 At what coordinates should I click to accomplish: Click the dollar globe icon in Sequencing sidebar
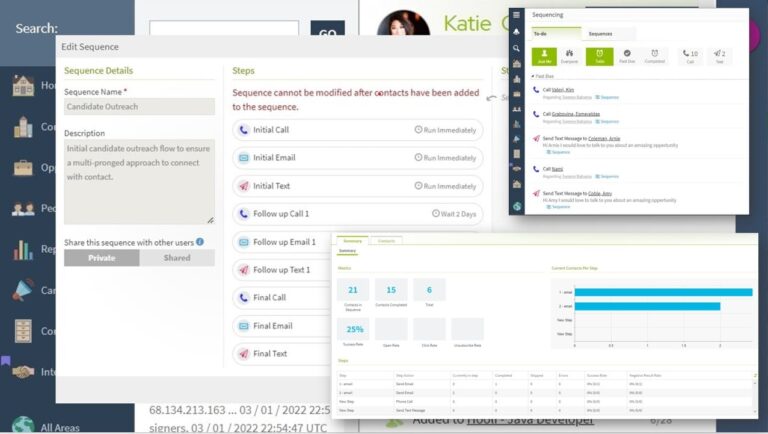point(517,206)
